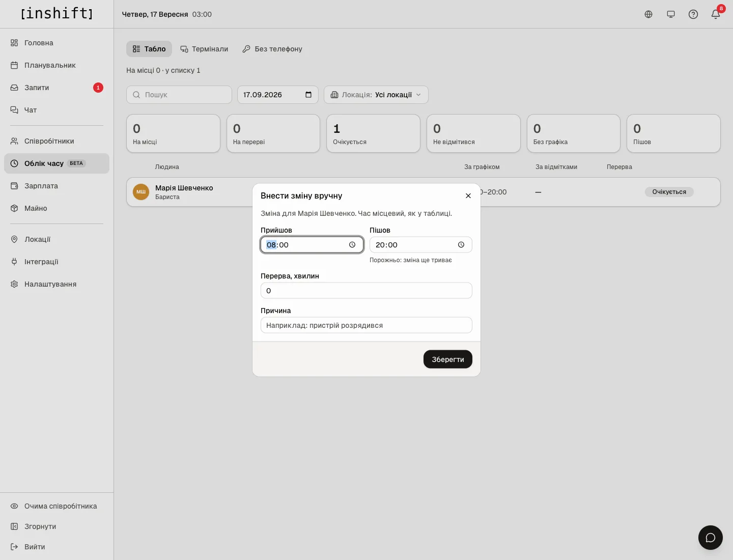Switch to the Термінали tab

(x=204, y=49)
